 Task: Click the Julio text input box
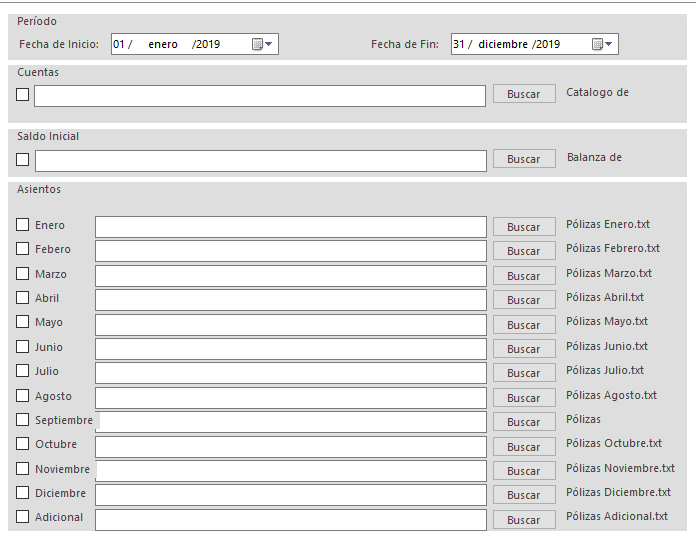(x=290, y=373)
